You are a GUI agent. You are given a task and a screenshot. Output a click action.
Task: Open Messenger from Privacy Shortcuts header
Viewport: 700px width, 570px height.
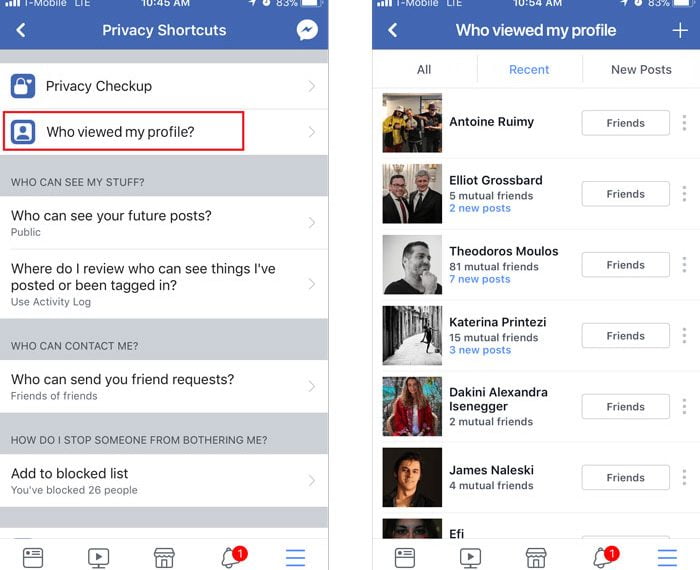pyautogui.click(x=307, y=30)
